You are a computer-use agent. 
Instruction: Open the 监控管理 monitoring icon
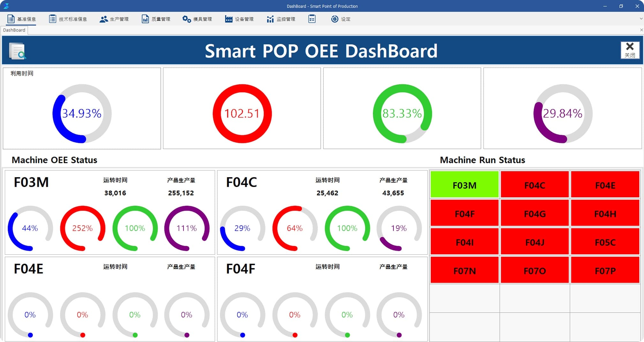coord(270,18)
